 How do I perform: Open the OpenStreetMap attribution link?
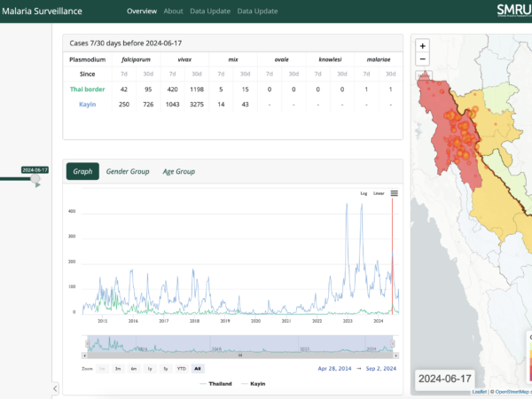pos(512,392)
